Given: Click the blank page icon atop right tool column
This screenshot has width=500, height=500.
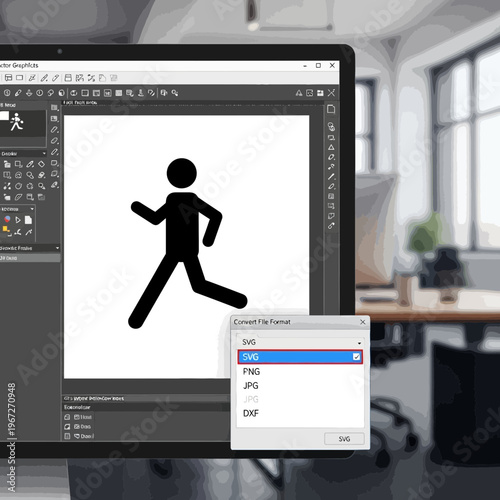Looking at the screenshot, I should click(331, 109).
